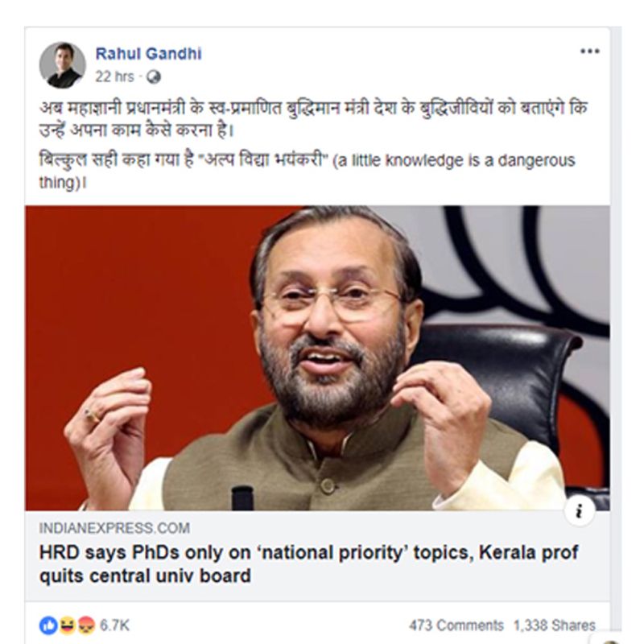View the 473 Comments

coord(456,625)
